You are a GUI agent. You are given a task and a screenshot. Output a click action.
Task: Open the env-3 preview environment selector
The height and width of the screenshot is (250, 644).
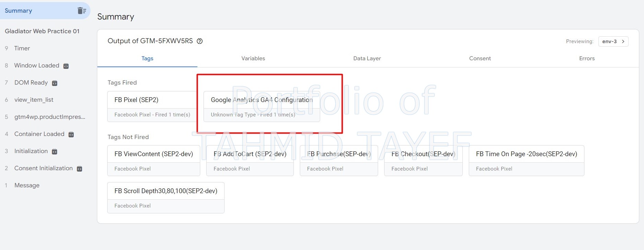coord(613,41)
